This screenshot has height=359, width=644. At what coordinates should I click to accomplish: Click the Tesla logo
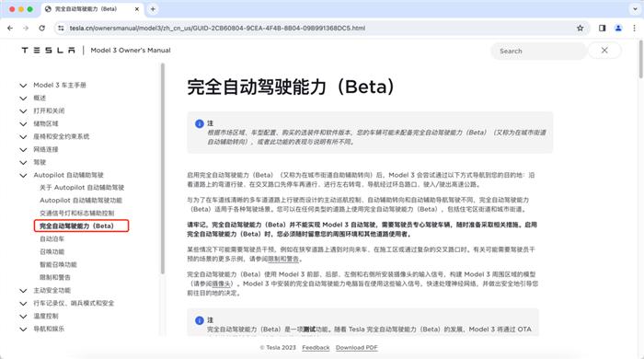point(49,50)
